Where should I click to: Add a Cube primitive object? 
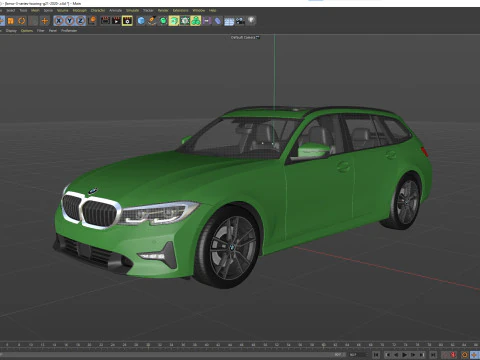141,21
